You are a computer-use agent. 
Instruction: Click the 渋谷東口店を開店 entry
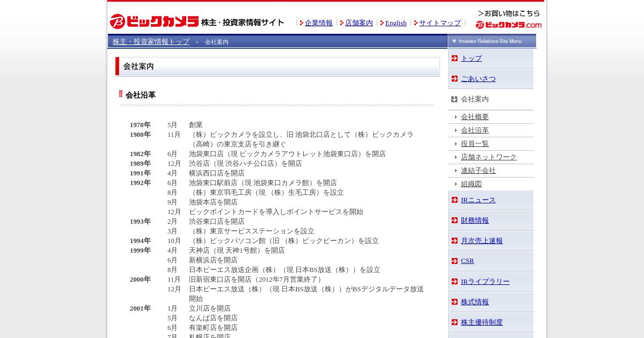tap(217, 222)
